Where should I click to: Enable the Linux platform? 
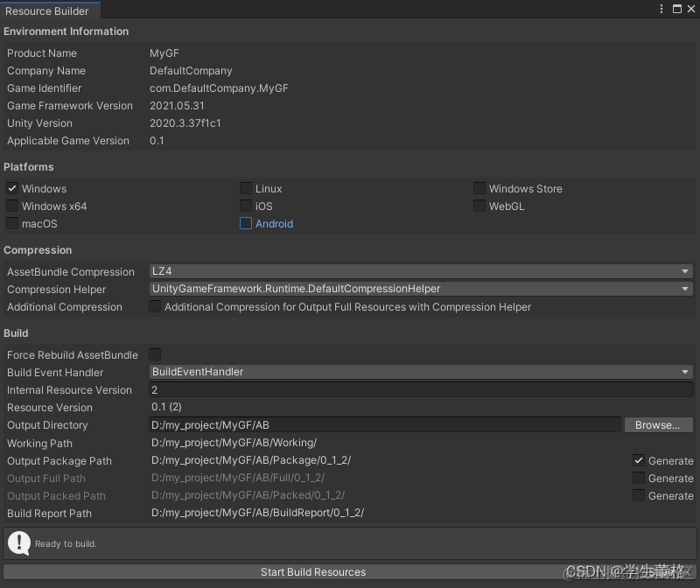click(x=246, y=188)
